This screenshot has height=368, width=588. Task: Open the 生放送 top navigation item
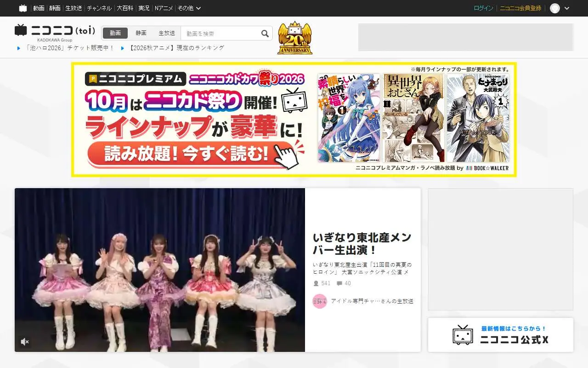(x=73, y=8)
